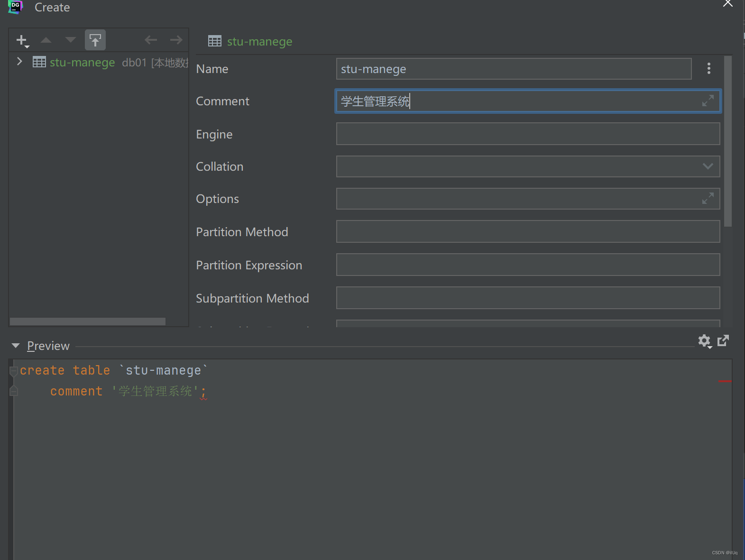Click the move down arrow icon

(71, 40)
